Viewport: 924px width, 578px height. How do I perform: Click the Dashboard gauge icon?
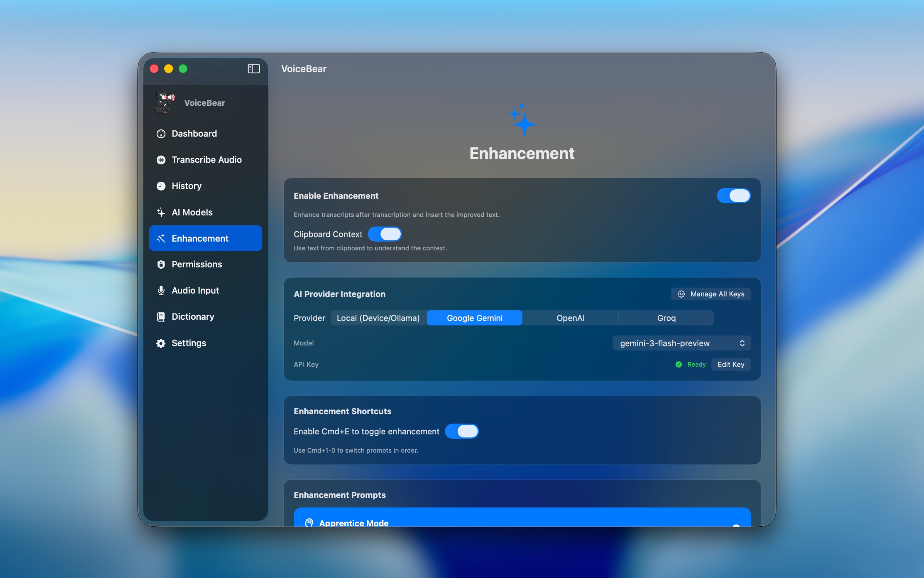pyautogui.click(x=161, y=134)
